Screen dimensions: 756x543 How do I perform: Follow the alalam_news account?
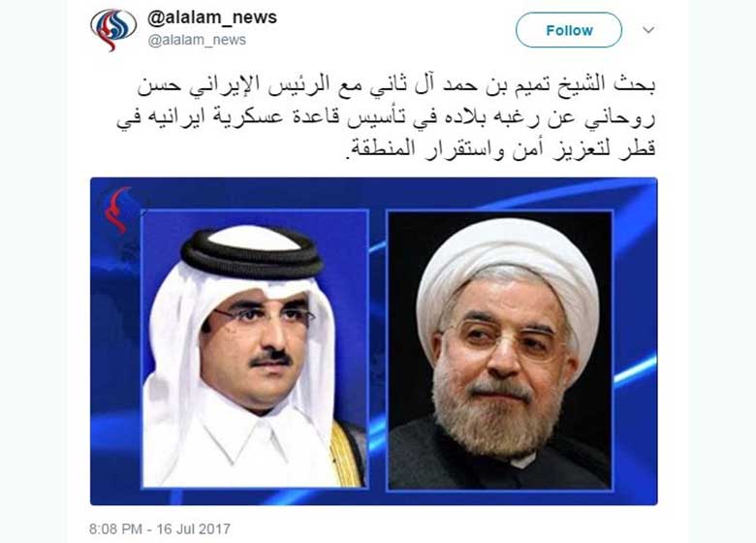(569, 30)
